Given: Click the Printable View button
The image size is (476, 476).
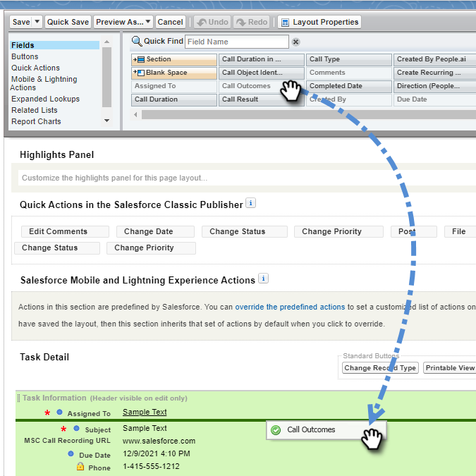Looking at the screenshot, I should pyautogui.click(x=450, y=368).
